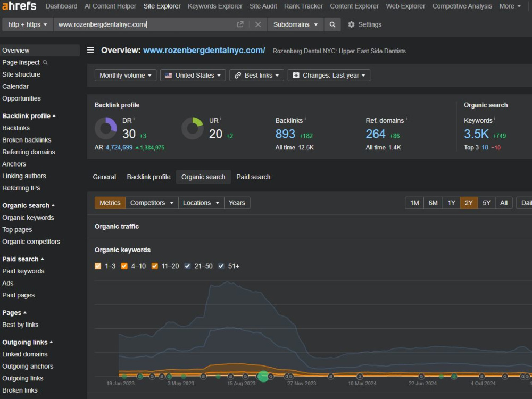The image size is (532, 399).
Task: Open Referring domains in sidebar
Action: pos(29,152)
